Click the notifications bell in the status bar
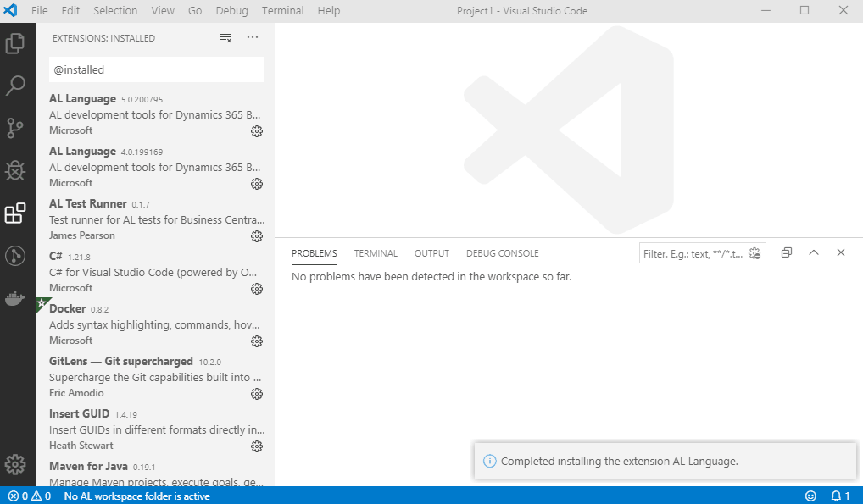Screen dimensions: 863x504 click(x=838, y=496)
